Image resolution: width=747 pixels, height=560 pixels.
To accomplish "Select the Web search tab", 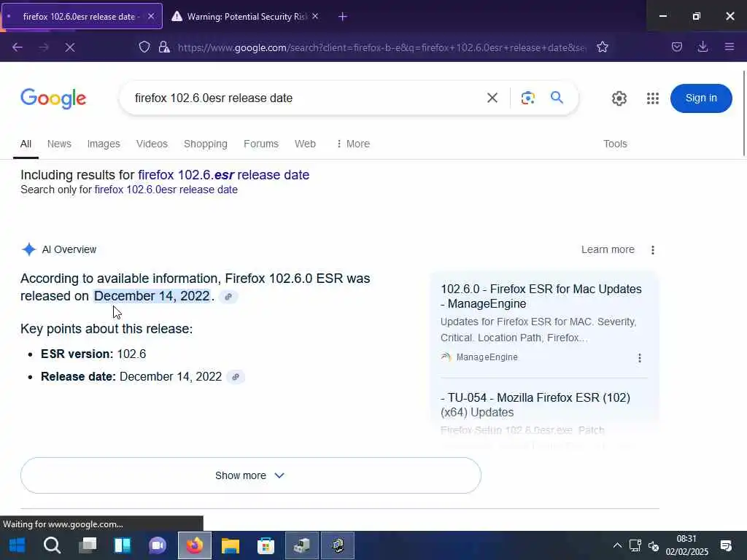I will [305, 144].
